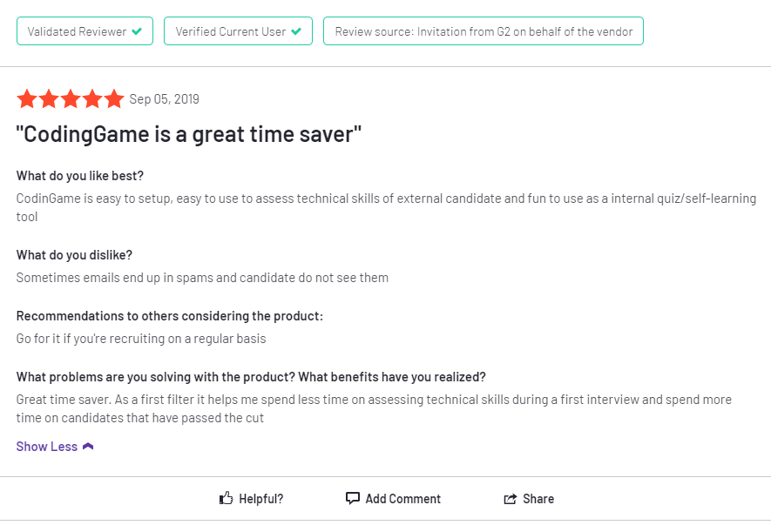This screenshot has height=532, width=771.
Task: Click the fifth star in the rating
Action: click(x=114, y=99)
